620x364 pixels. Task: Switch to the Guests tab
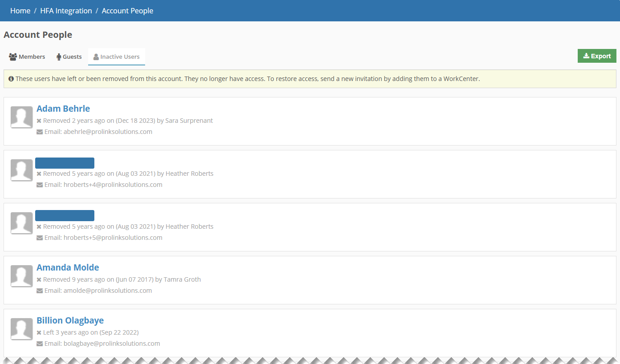point(69,57)
